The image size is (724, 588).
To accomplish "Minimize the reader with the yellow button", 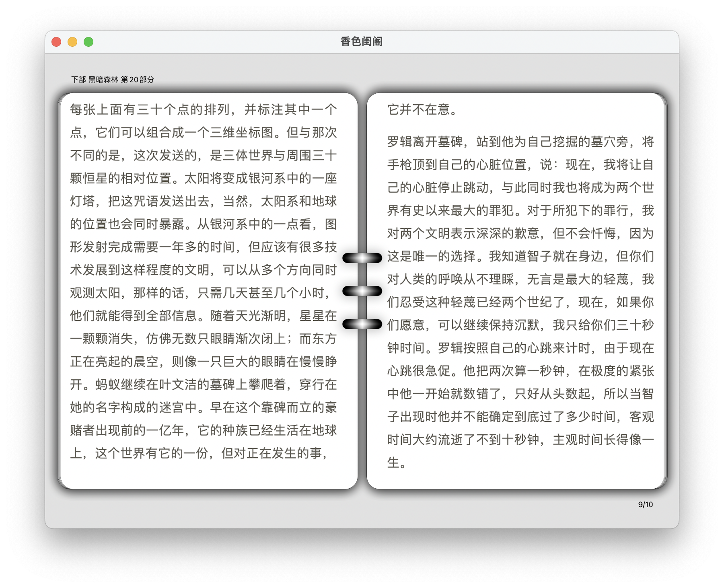I will click(72, 42).
